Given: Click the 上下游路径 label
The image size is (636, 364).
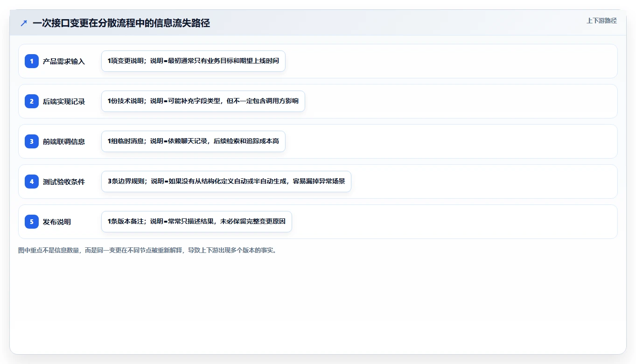Looking at the screenshot, I should pos(601,21).
